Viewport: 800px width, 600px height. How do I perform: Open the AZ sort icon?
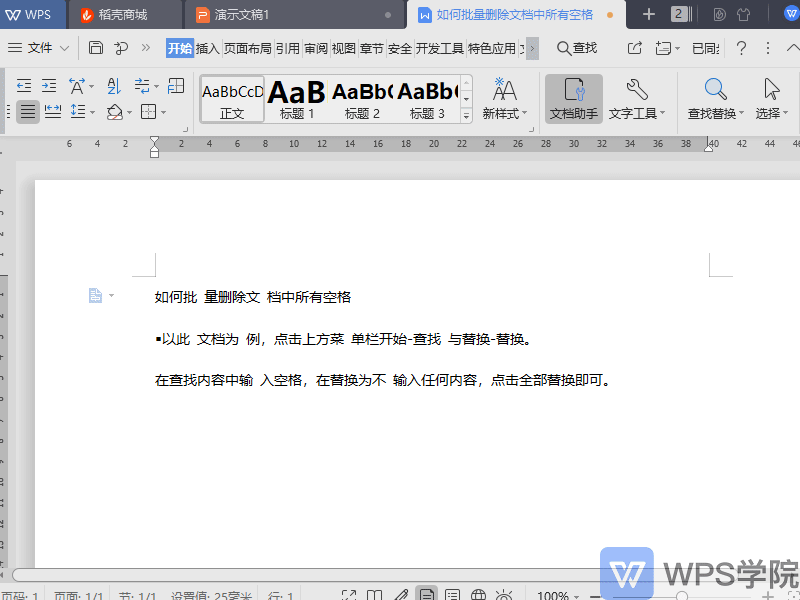tap(112, 85)
